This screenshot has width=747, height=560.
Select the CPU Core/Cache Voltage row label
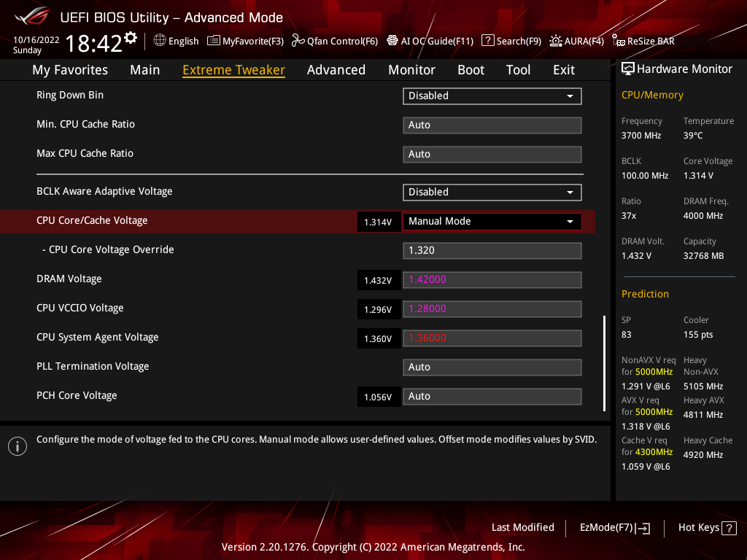pyautogui.click(x=92, y=220)
